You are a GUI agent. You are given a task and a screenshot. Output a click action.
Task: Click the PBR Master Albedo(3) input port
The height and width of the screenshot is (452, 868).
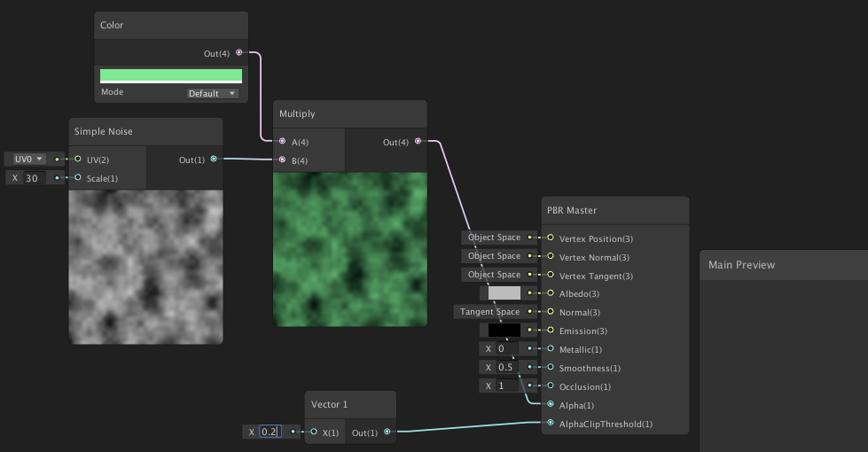point(551,293)
